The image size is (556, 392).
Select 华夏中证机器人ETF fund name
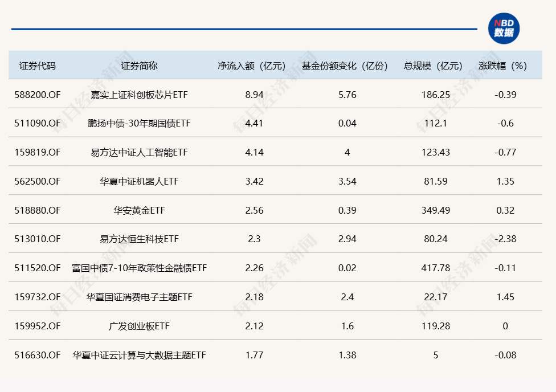(x=139, y=181)
